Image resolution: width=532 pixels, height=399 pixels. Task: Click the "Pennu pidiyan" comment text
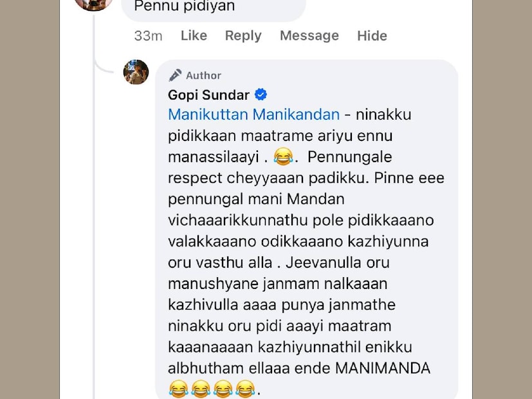coord(185,7)
